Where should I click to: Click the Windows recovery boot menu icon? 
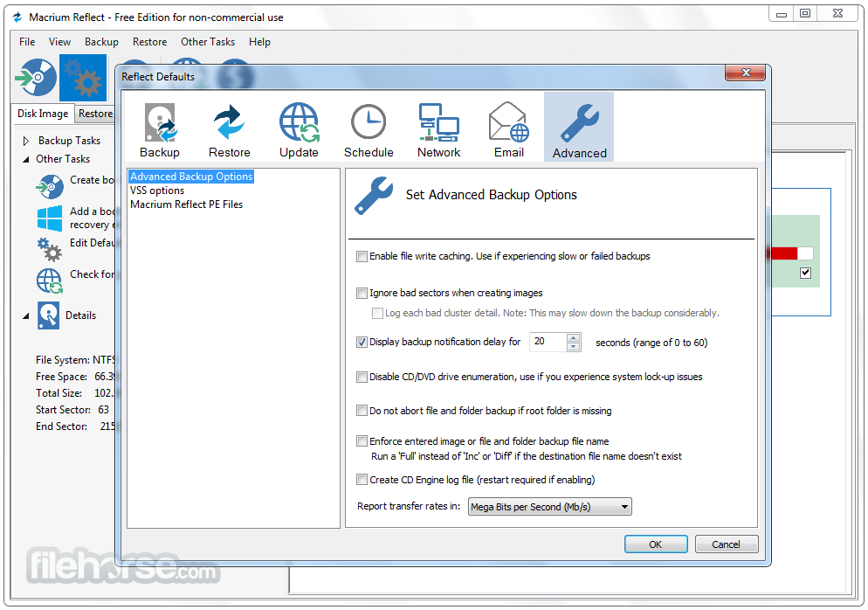pyautogui.click(x=50, y=218)
